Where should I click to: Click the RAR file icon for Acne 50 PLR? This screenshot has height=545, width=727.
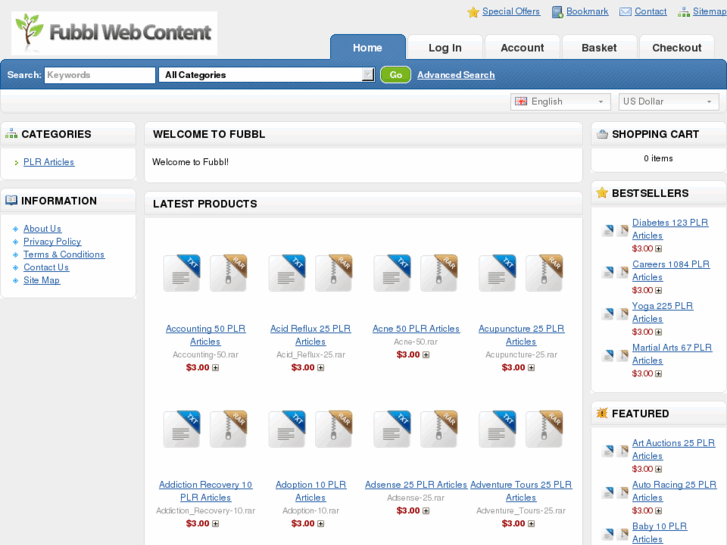pyautogui.click(x=439, y=273)
